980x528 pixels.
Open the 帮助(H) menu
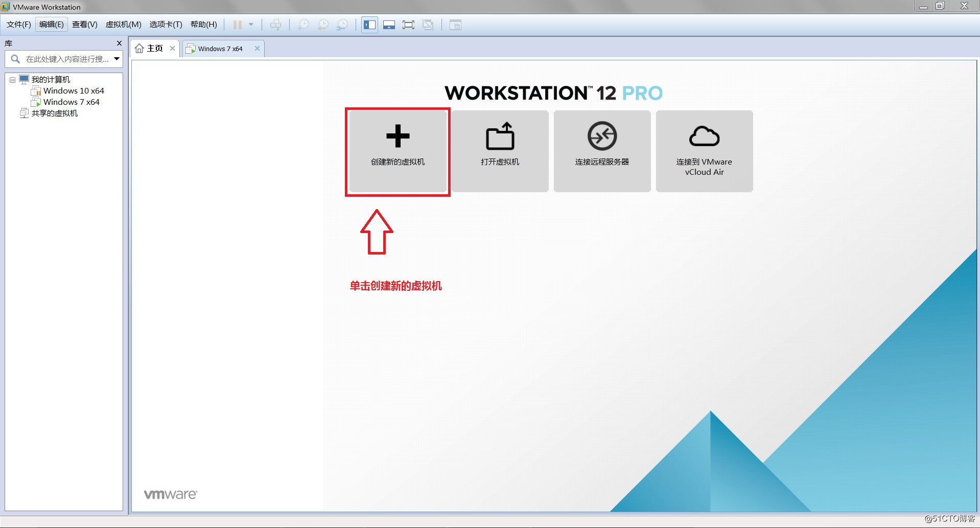point(204,25)
